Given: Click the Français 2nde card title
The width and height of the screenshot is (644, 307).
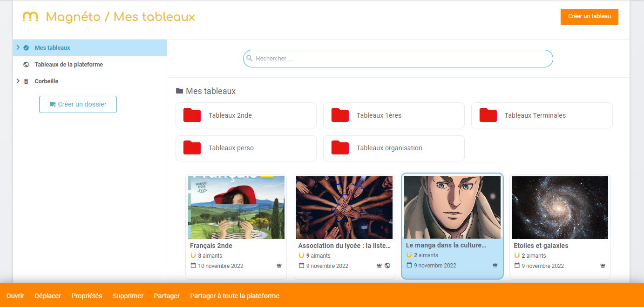Looking at the screenshot, I should click(211, 246).
